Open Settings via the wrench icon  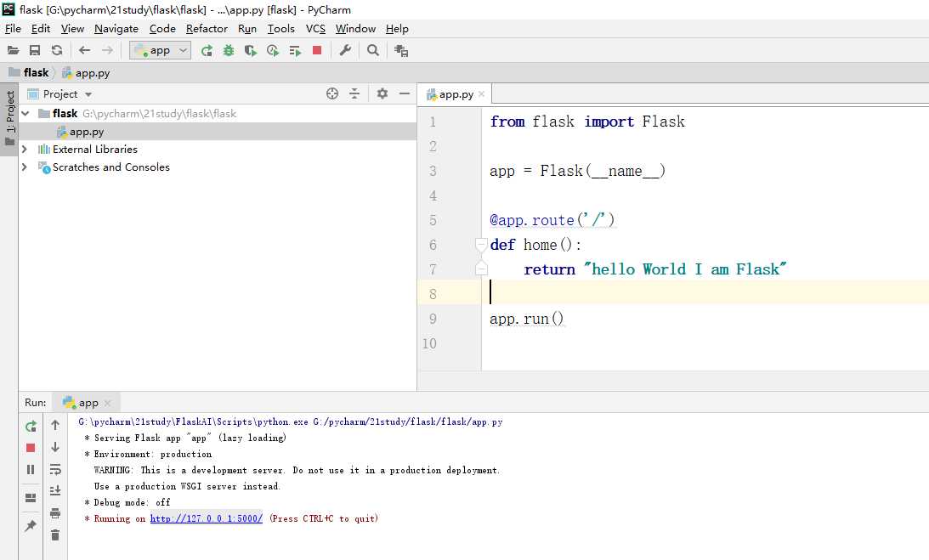(x=345, y=50)
